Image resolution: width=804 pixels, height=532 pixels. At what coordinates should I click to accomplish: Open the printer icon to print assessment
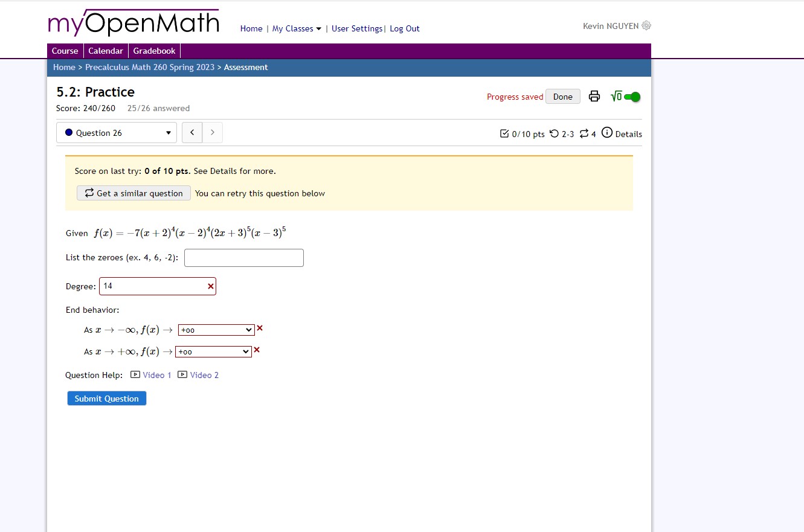(x=594, y=96)
